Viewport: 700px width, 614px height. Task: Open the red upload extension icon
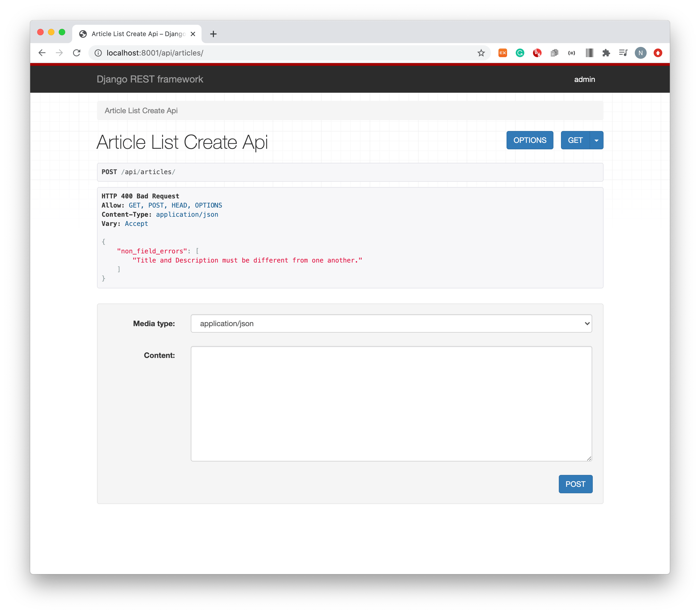658,53
